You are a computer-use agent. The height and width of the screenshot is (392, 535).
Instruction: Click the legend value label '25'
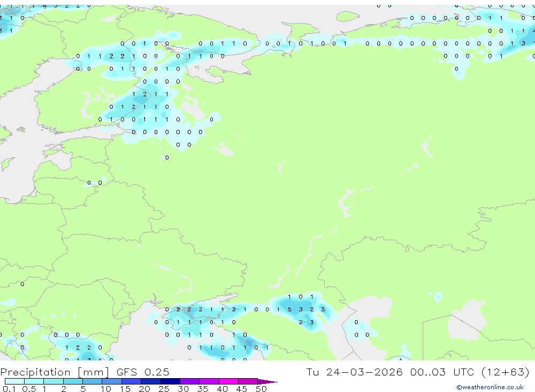click(164, 389)
